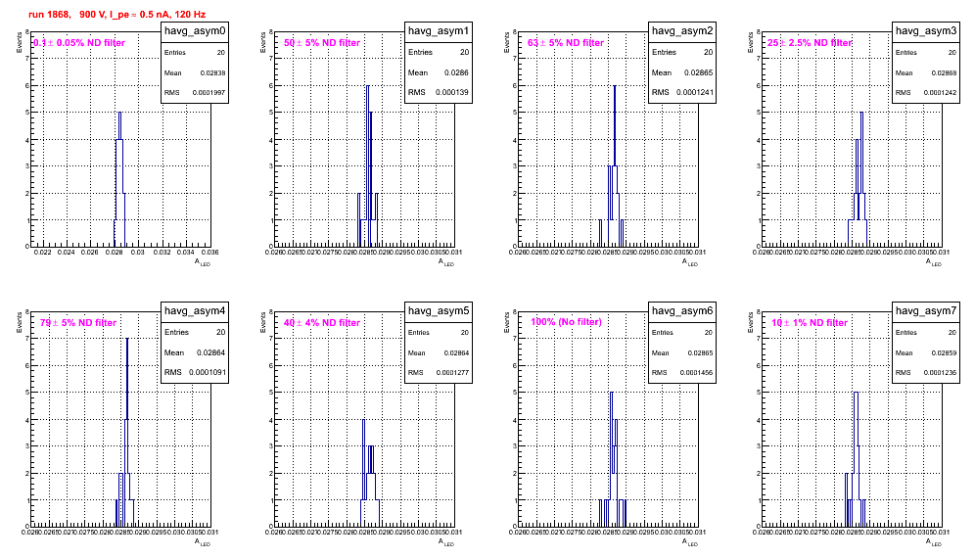Click the '63± 5% ND filter' label
This screenshot has height=560, width=975.
(x=566, y=43)
